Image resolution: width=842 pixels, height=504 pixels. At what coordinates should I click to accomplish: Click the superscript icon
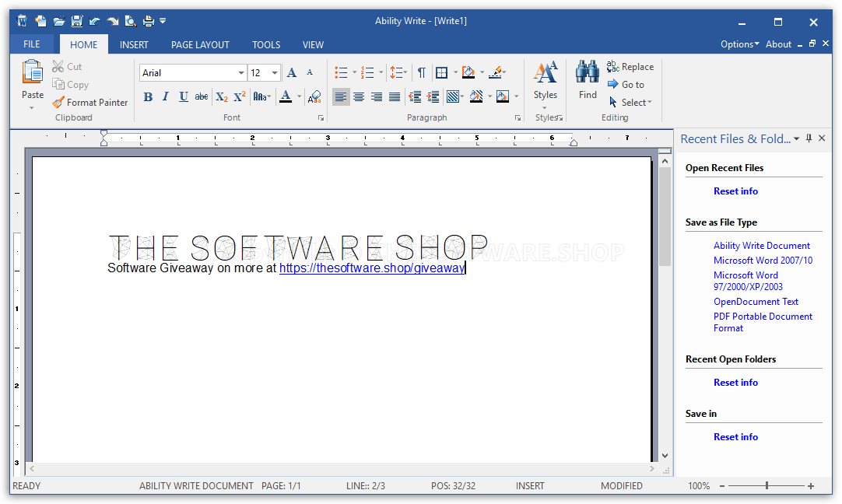tap(239, 96)
